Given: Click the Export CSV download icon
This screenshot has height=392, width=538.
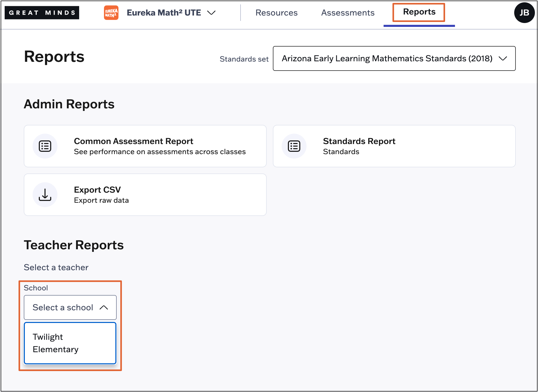Looking at the screenshot, I should coord(45,195).
